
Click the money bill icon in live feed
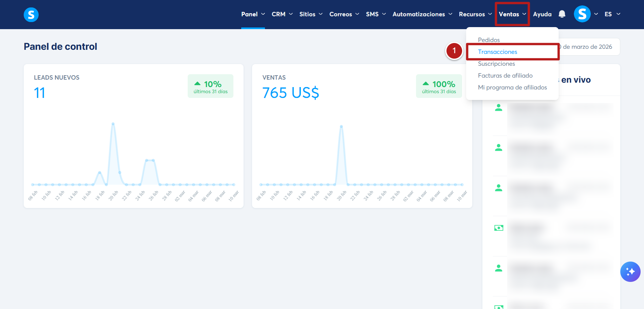pyautogui.click(x=499, y=228)
